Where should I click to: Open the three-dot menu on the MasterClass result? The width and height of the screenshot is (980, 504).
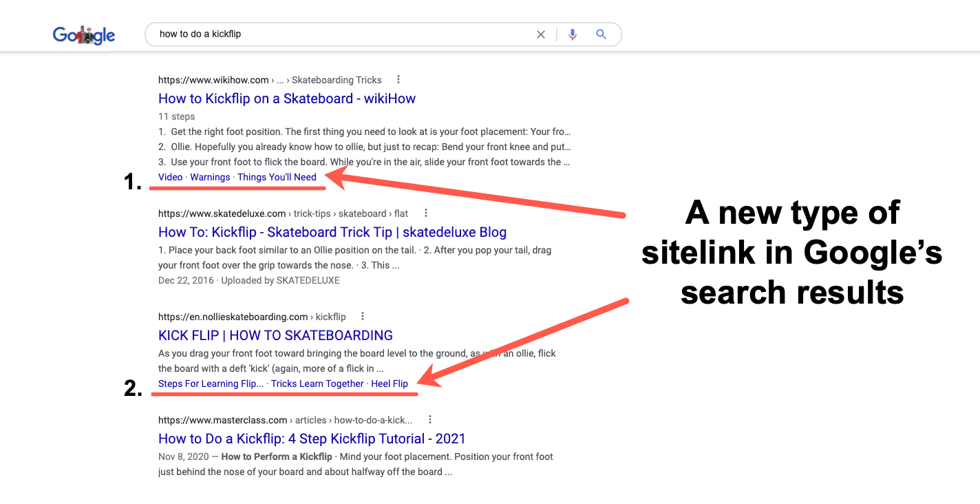tap(429, 419)
